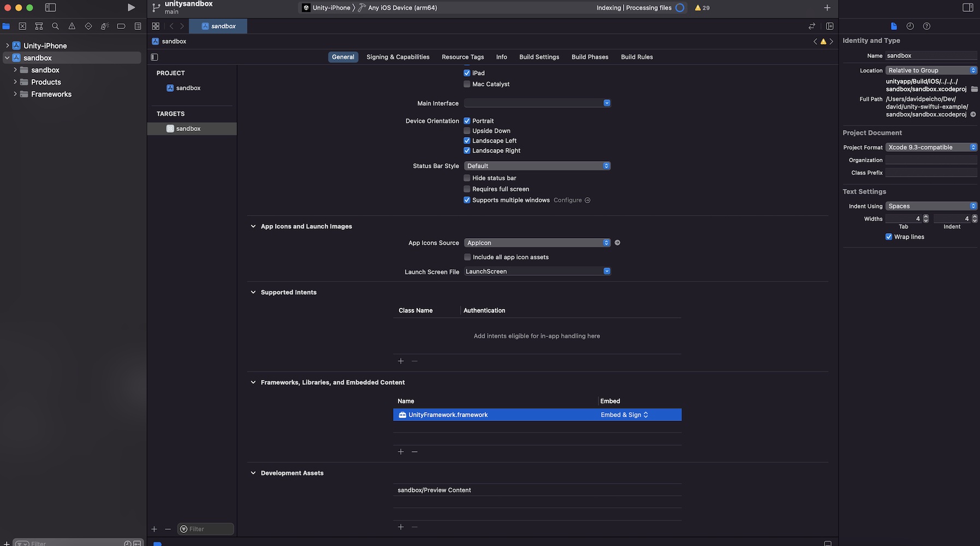This screenshot has width=980, height=546.
Task: Open the Find navigator magnifier icon
Action: point(55,26)
